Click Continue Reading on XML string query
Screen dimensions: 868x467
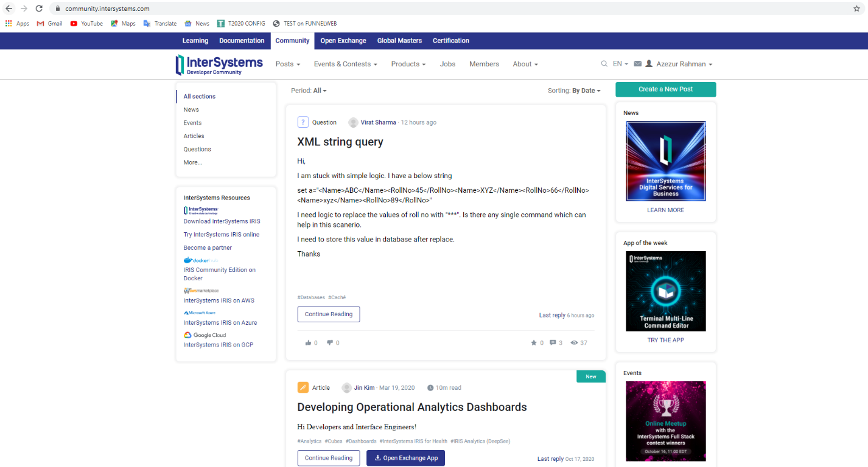(329, 314)
